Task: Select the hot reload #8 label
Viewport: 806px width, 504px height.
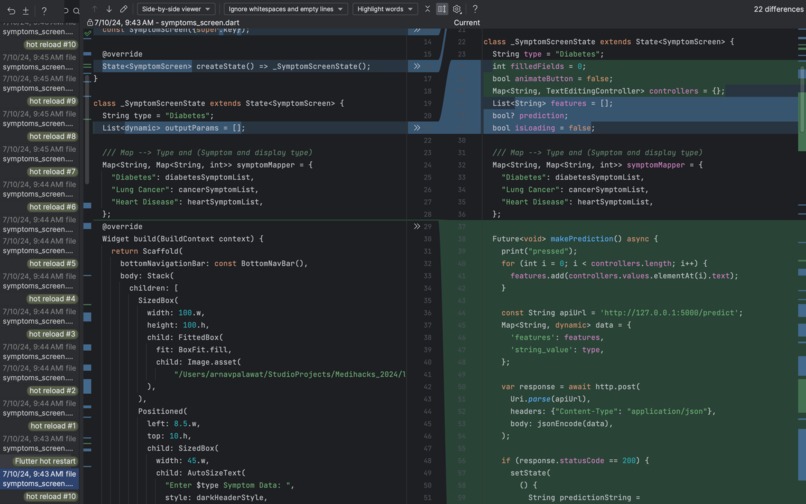Action: point(52,136)
